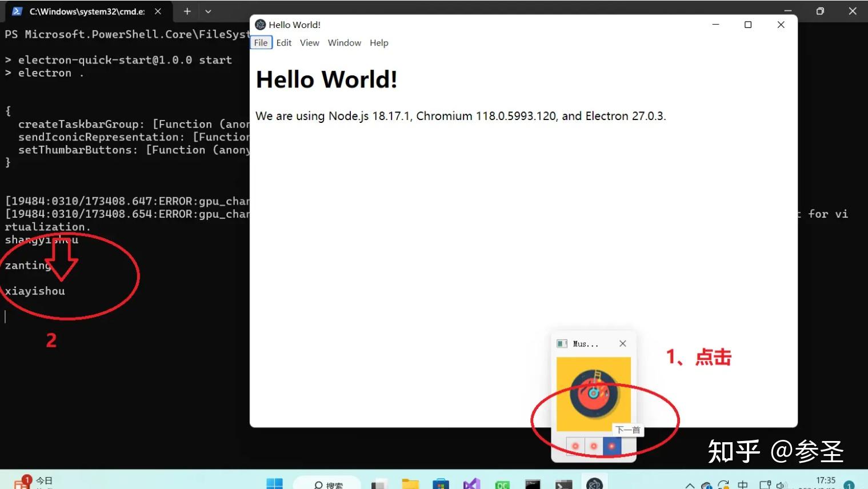Open the new-tab dropdown chevron in the terminal
The width and height of the screenshot is (868, 489).
pyautogui.click(x=208, y=11)
